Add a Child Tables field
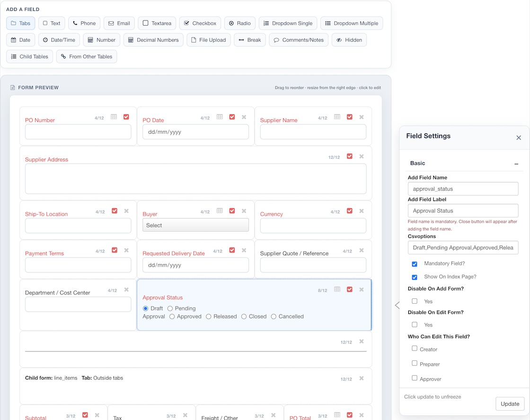530x420 pixels. pyautogui.click(x=30, y=56)
